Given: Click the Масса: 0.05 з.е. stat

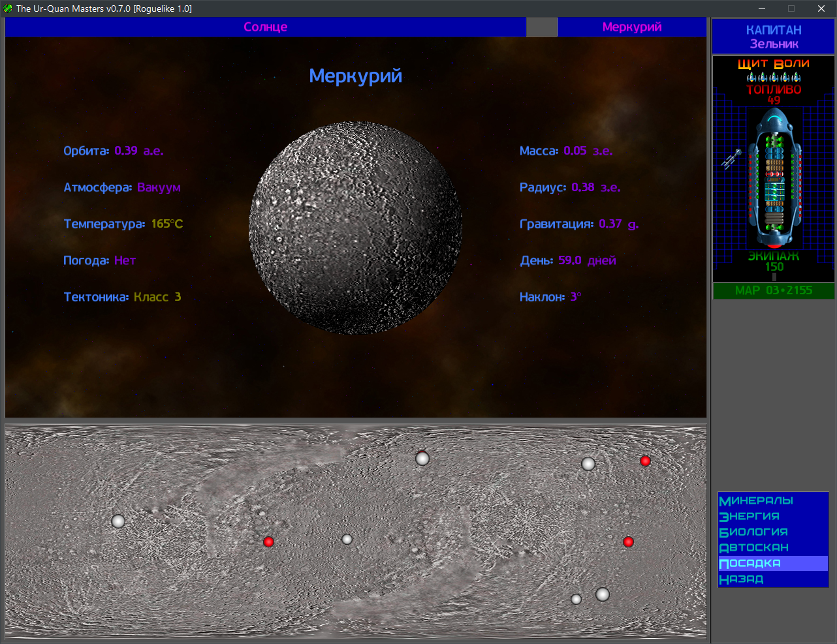Looking at the screenshot, I should 566,151.
